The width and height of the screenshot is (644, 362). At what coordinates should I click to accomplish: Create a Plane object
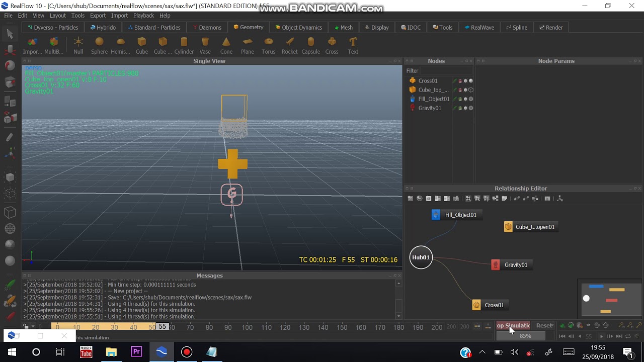click(x=248, y=45)
